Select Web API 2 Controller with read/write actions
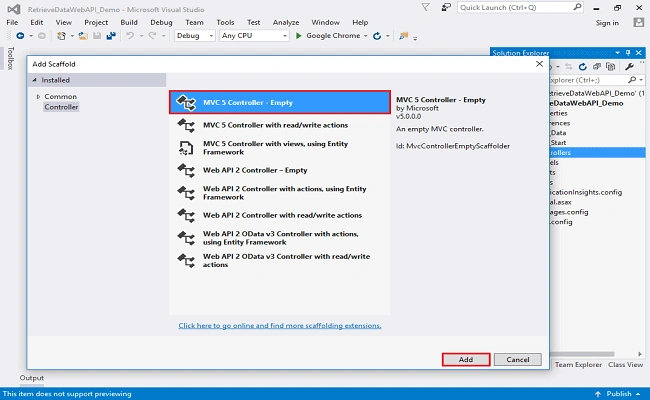650x400 pixels. [x=280, y=215]
